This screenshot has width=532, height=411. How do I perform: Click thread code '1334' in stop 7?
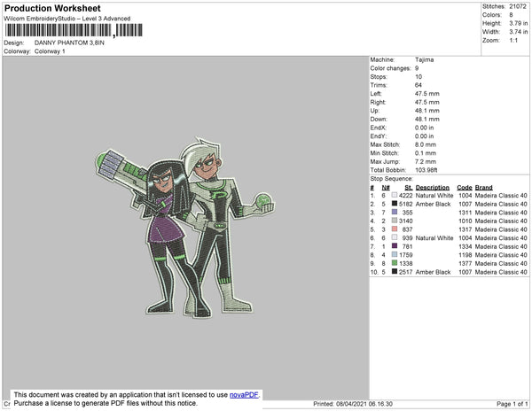pyautogui.click(x=465, y=246)
